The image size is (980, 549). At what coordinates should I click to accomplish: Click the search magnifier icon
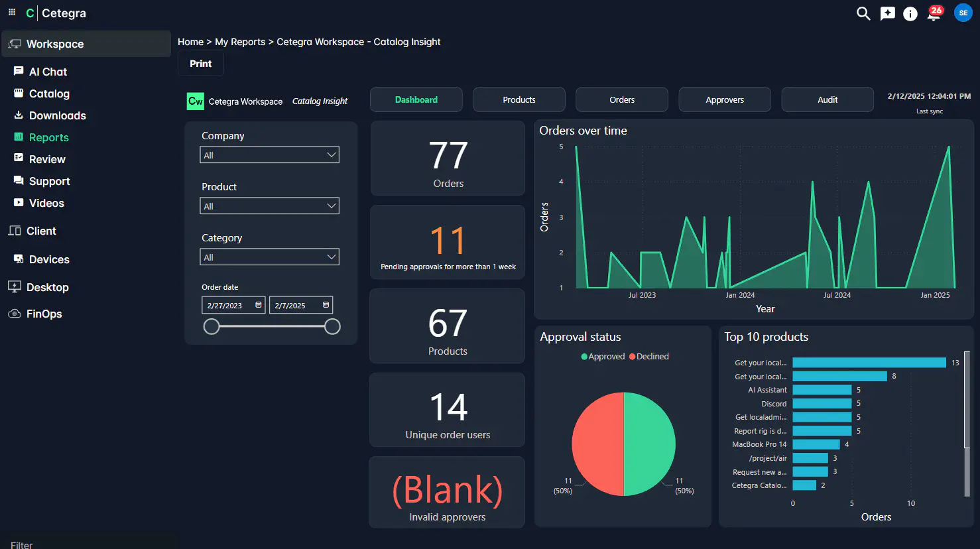863,13
